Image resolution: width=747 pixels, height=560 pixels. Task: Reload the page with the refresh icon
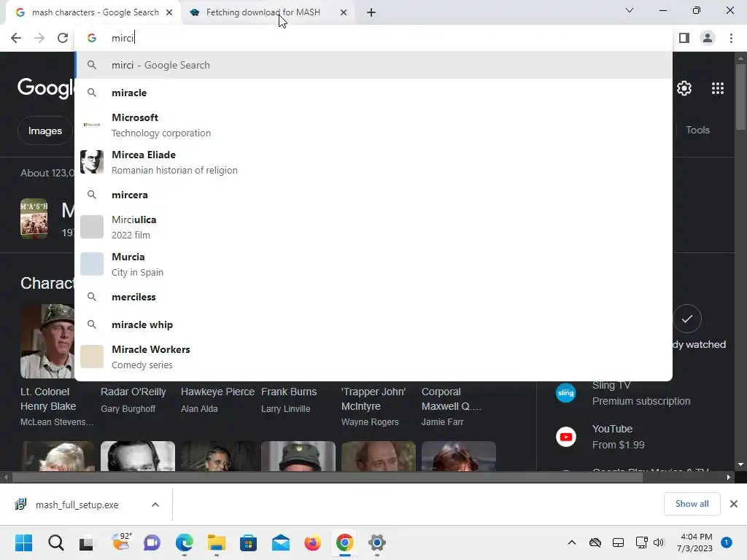tap(63, 38)
